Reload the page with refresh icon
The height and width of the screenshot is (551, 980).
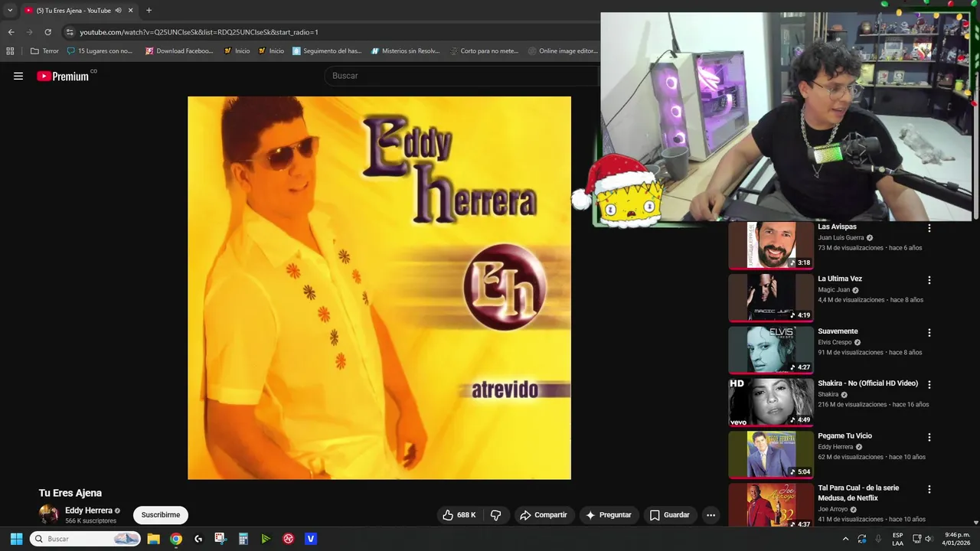[x=47, y=32]
